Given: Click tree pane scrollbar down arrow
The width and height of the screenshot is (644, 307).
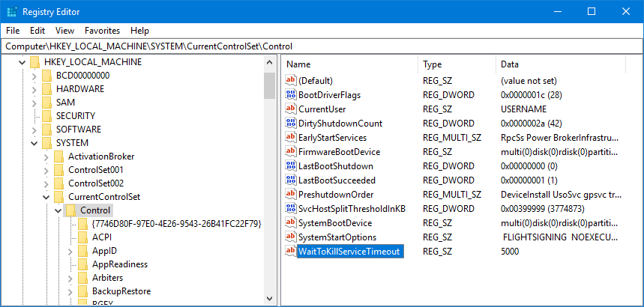Looking at the screenshot, I should pos(269,298).
